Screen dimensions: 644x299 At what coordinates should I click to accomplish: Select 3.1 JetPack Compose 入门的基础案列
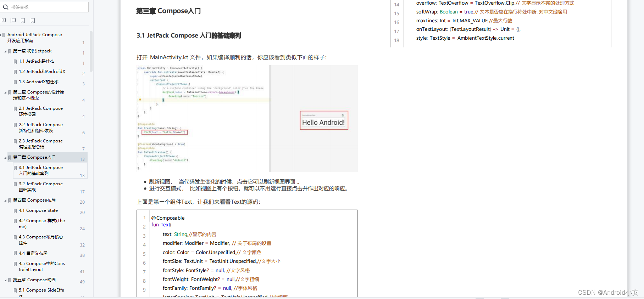pos(41,170)
